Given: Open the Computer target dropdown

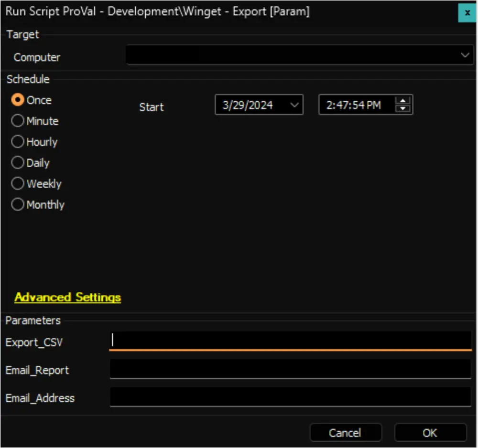Looking at the screenshot, I should click(300, 55).
